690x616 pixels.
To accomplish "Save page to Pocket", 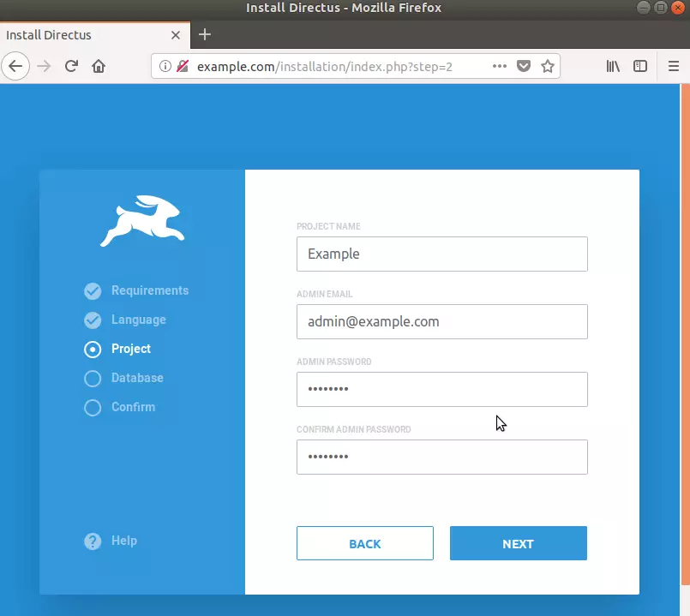I will pyautogui.click(x=524, y=67).
